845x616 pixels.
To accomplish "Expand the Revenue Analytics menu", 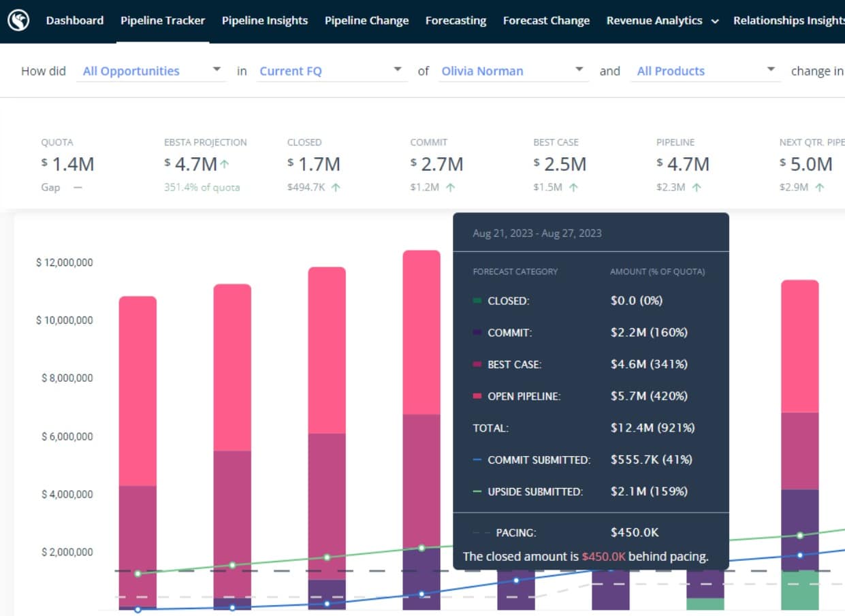I will tap(663, 20).
